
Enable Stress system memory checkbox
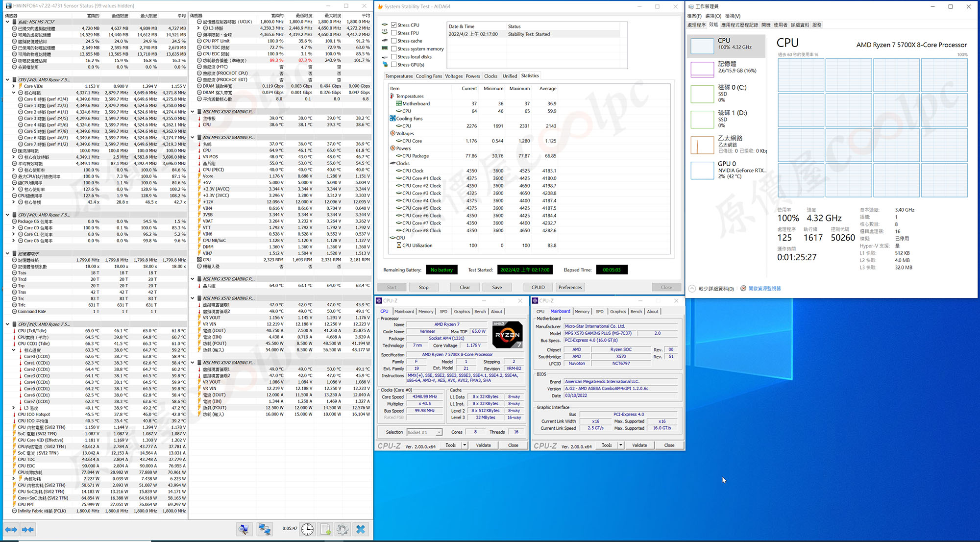click(x=393, y=49)
